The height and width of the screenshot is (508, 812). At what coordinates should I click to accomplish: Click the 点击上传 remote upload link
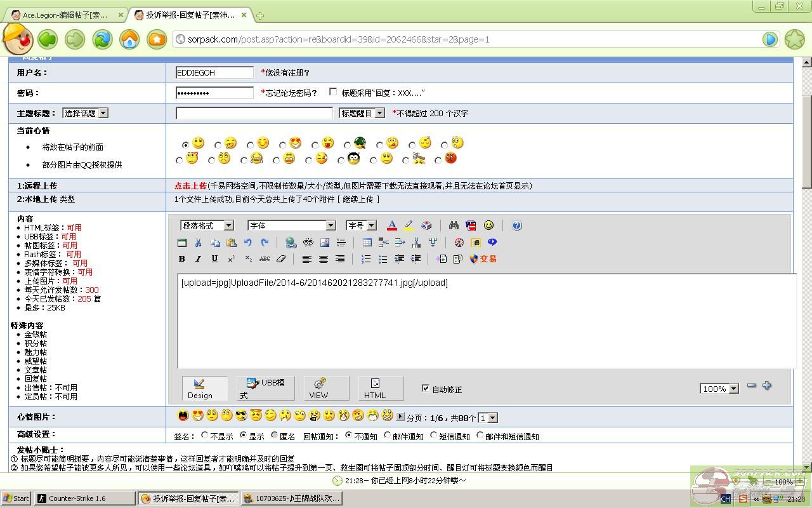190,186
